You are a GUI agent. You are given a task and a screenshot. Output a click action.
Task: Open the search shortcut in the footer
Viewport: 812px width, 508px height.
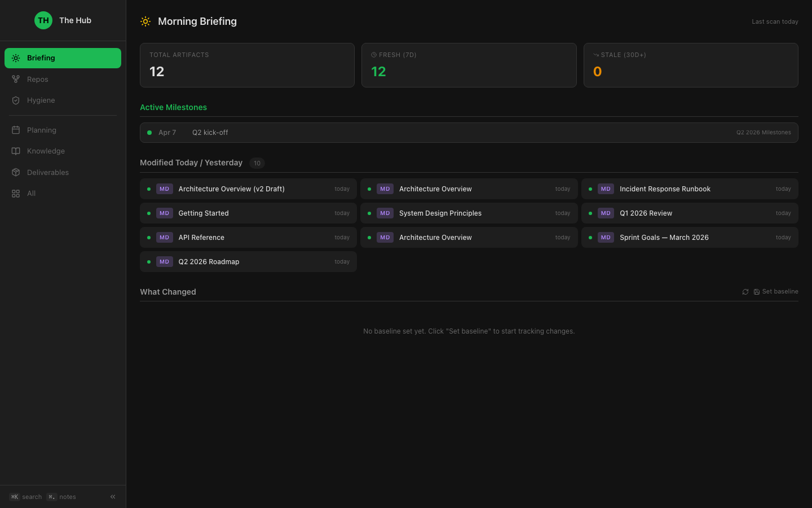(x=26, y=497)
